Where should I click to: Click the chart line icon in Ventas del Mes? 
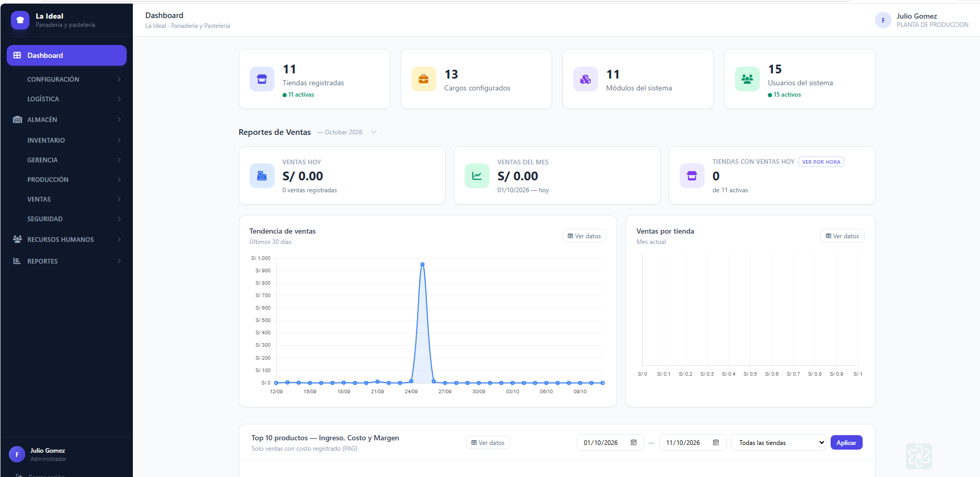[x=477, y=176]
